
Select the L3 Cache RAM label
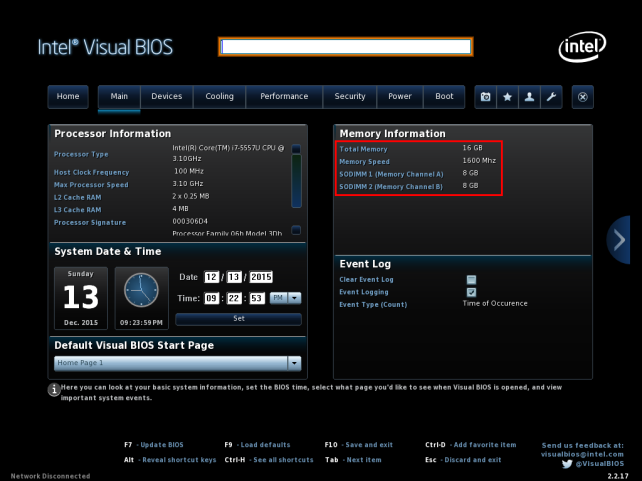pos(77,210)
